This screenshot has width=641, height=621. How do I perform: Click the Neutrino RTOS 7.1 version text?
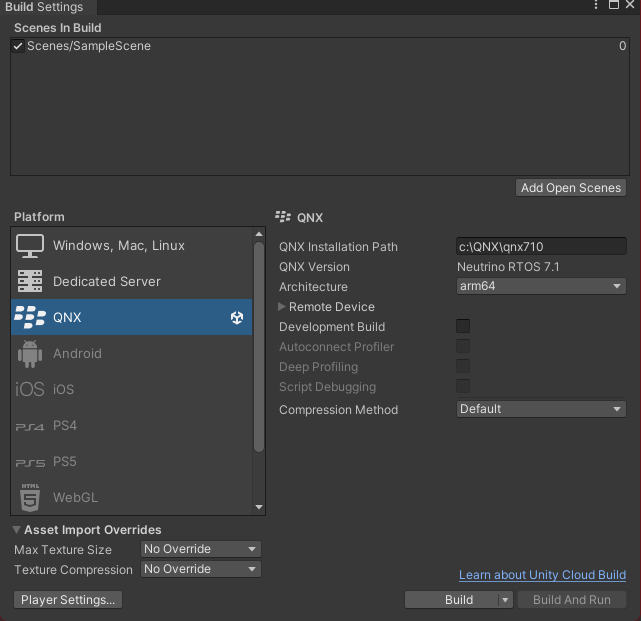508,267
